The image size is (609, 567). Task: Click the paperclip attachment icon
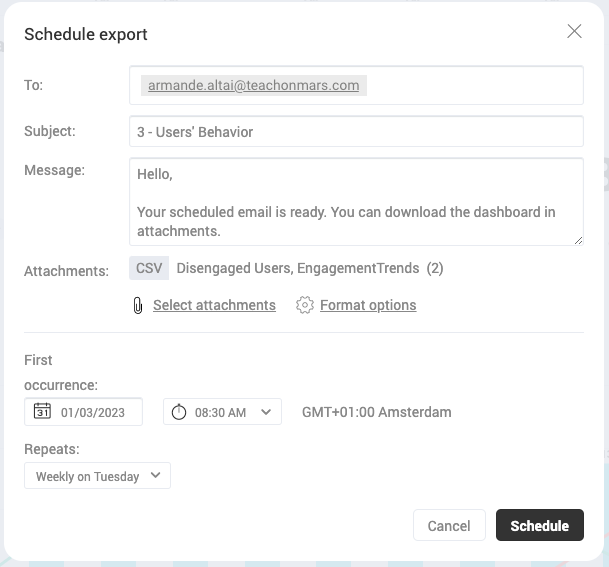pyautogui.click(x=138, y=305)
